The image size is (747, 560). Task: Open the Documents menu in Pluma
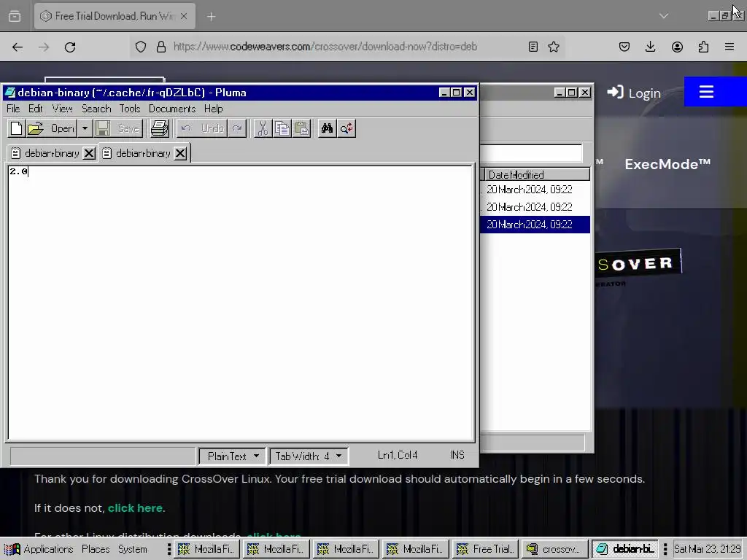tap(172, 109)
